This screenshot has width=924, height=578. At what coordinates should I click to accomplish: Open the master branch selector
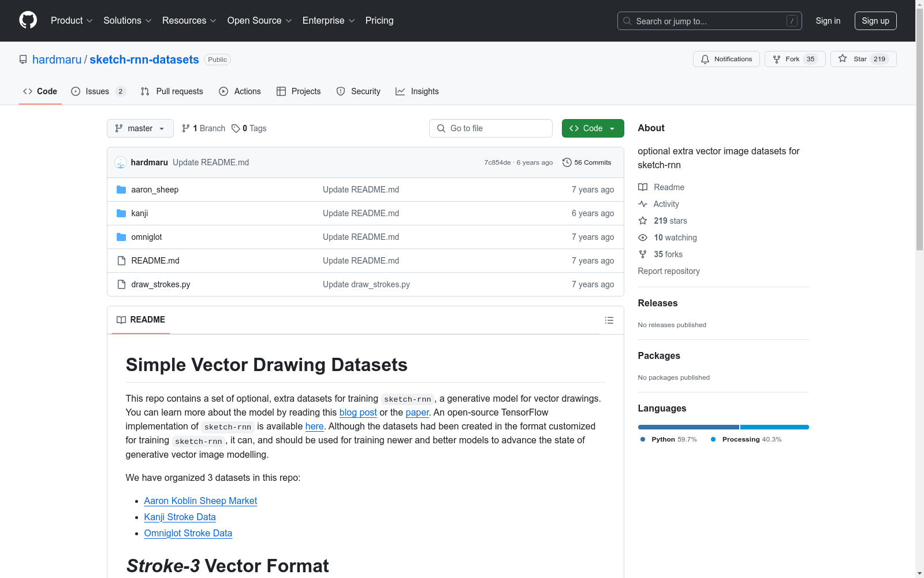click(x=140, y=128)
